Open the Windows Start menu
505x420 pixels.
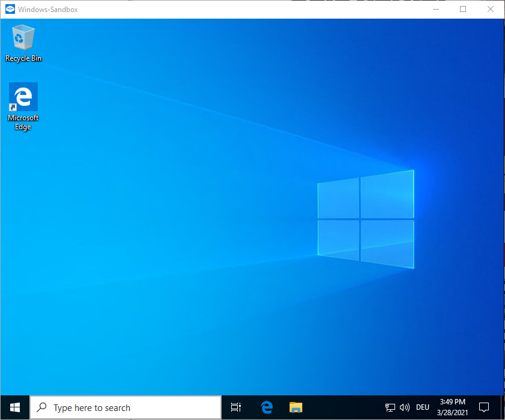pyautogui.click(x=15, y=407)
